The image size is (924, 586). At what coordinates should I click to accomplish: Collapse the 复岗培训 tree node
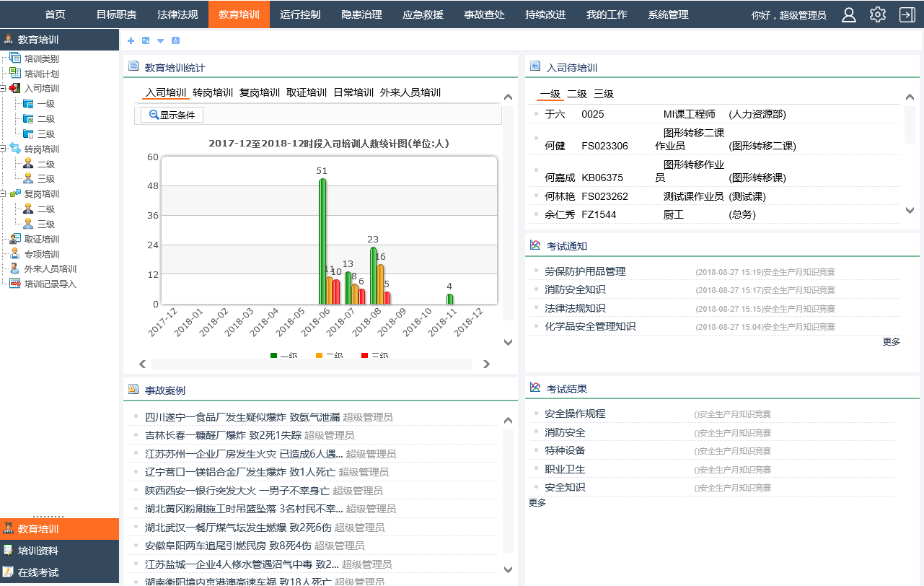tap(4, 194)
